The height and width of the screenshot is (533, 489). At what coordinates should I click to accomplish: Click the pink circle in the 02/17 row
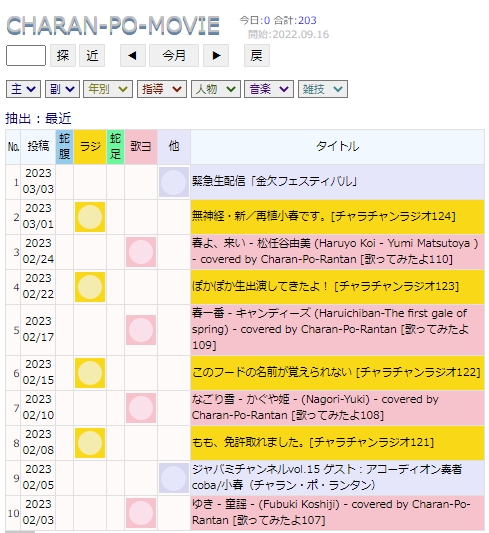pos(141,330)
